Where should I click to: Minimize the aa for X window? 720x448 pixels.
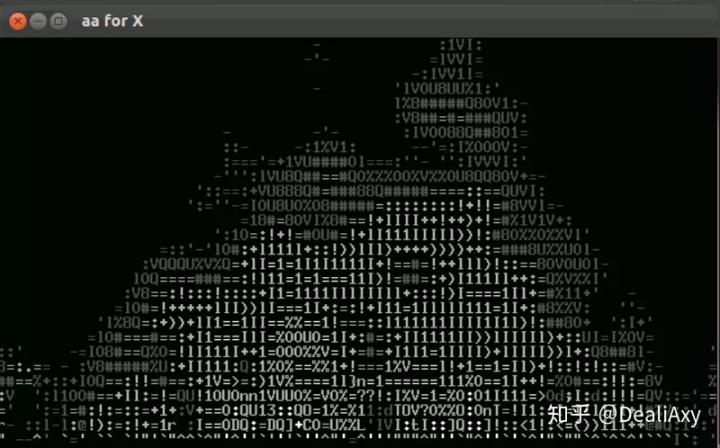pyautogui.click(x=38, y=21)
